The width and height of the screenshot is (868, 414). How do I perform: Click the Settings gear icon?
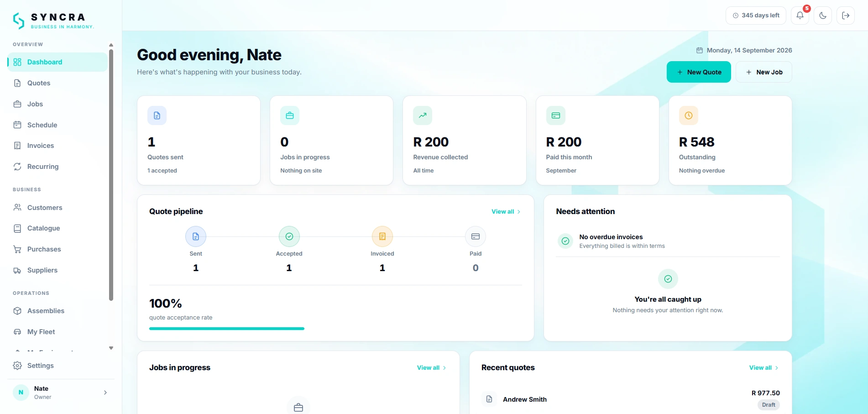[17, 366]
